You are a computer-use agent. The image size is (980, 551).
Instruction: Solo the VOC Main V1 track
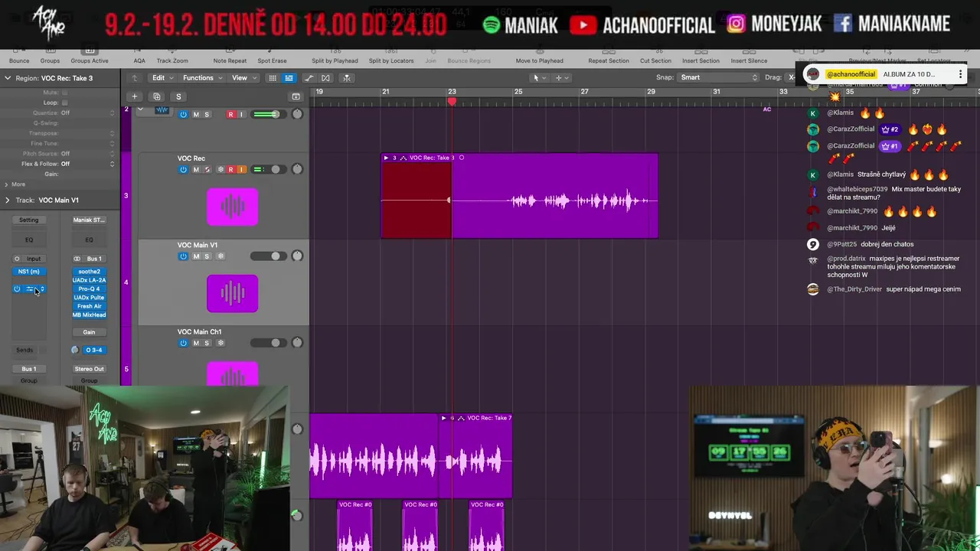tap(207, 256)
